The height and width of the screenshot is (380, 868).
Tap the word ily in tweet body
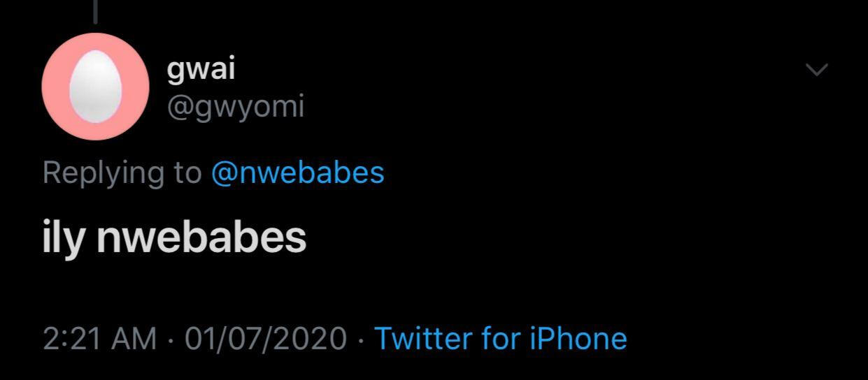coord(64,238)
